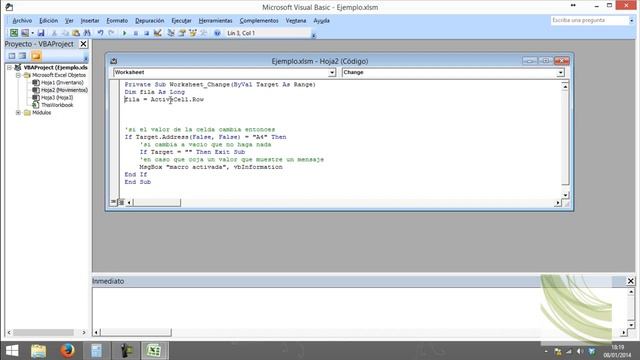Open the Insert UserForm dropdown arrow
This screenshot has height=360, width=640.
tap(33, 33)
